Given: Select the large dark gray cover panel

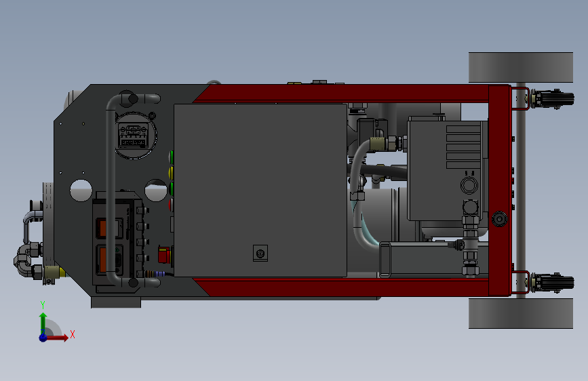Looking at the screenshot, I should [260, 190].
